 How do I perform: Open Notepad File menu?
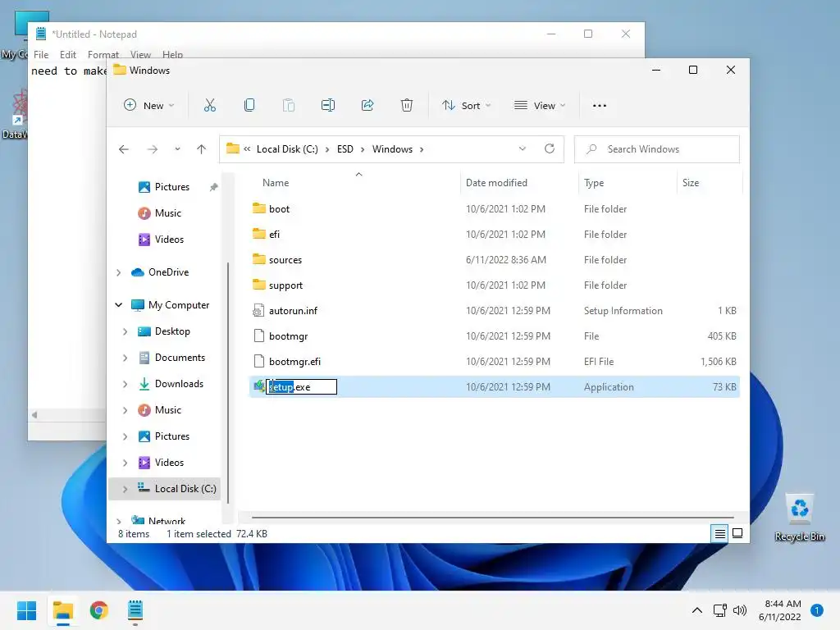click(x=41, y=55)
